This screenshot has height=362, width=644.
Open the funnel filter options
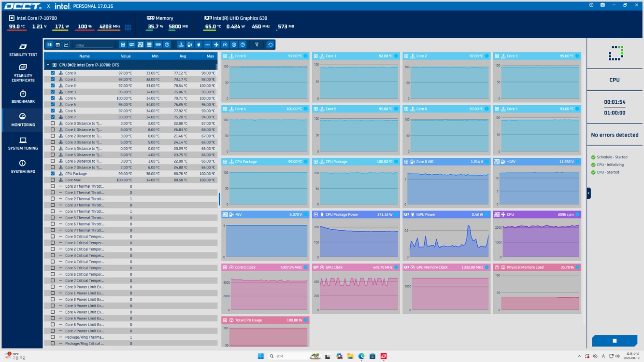click(x=257, y=45)
